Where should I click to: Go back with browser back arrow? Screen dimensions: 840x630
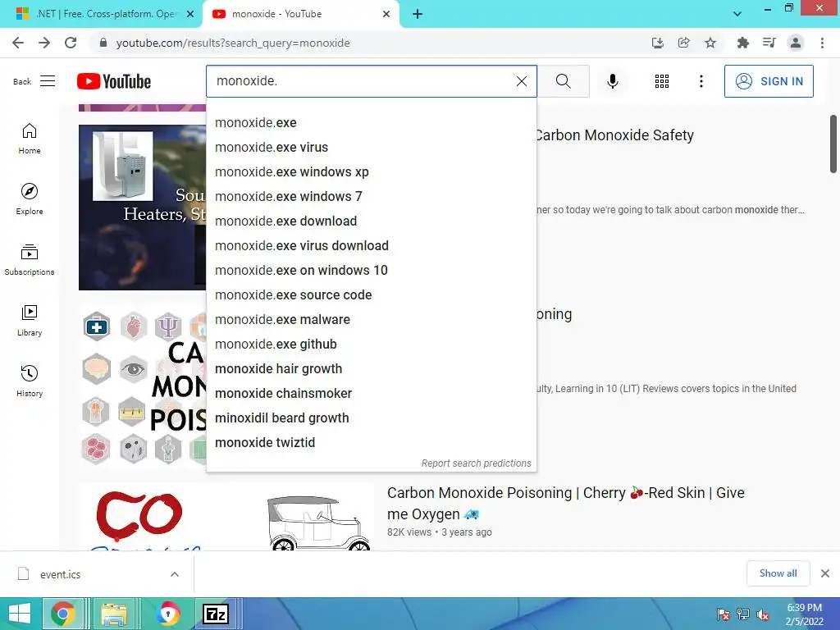point(18,43)
